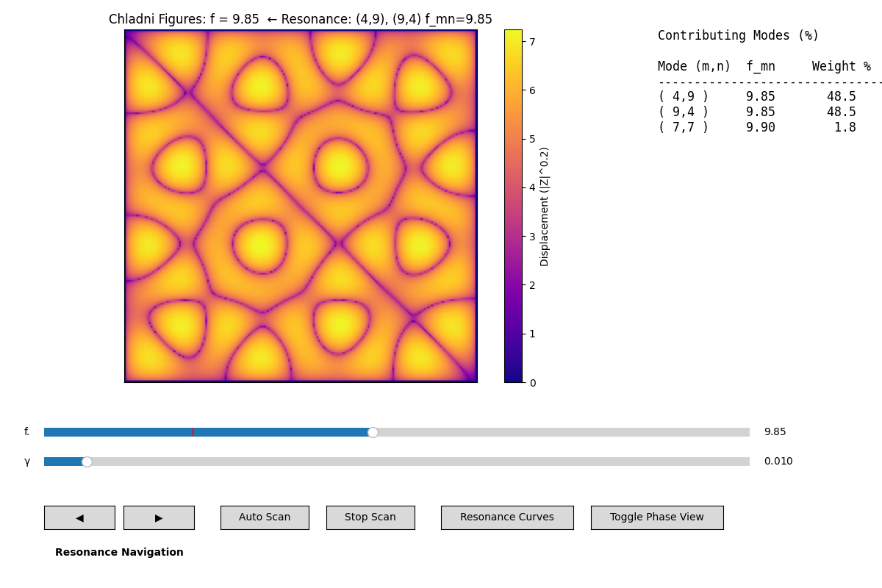This screenshot has height=588, width=882.
Task: Click the Contributing Modes (%) heading
Action: [738, 35]
